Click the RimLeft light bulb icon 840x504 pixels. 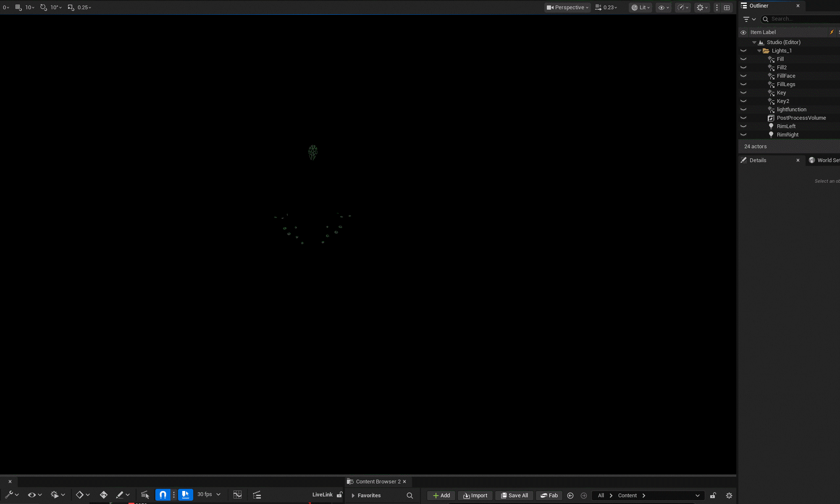click(771, 126)
